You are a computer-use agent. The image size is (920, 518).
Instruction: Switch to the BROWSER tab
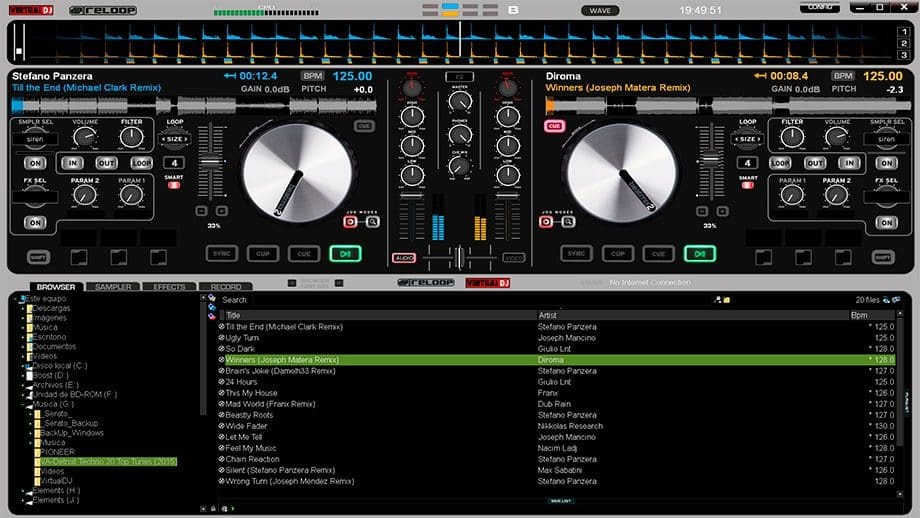56,287
